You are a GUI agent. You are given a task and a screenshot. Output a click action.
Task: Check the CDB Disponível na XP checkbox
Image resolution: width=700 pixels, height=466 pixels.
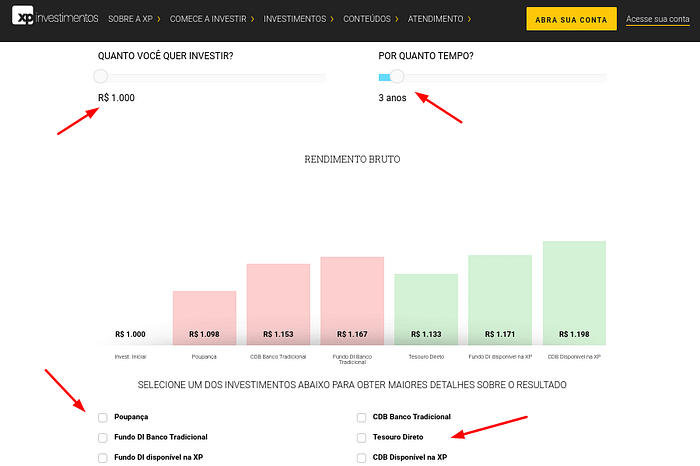362,458
